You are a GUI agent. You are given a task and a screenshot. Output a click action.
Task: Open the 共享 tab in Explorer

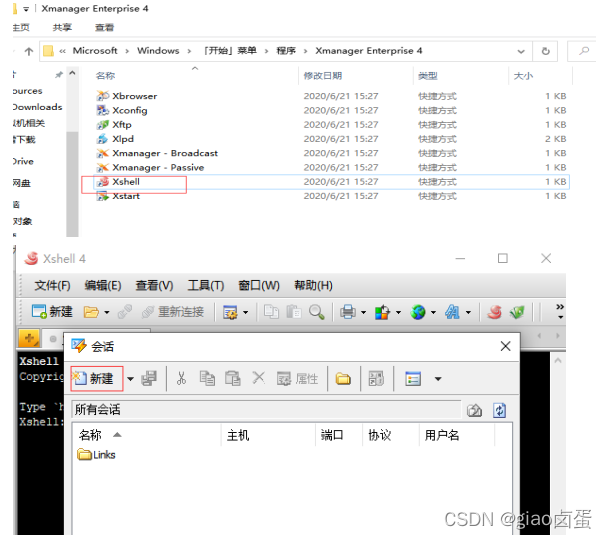pos(62,27)
